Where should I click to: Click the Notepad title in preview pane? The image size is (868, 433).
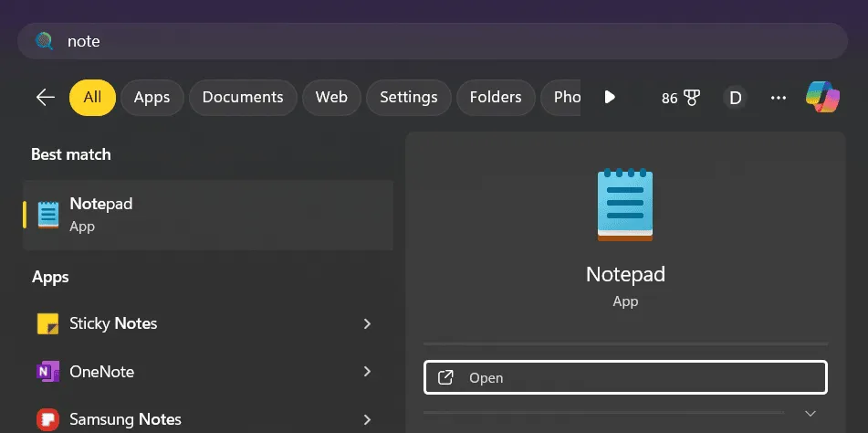click(625, 275)
